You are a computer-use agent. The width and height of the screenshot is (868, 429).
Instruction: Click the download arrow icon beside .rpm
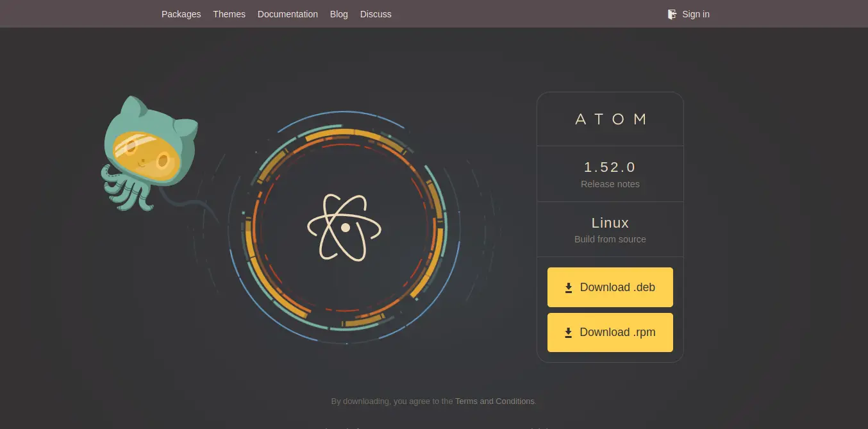pyautogui.click(x=568, y=333)
